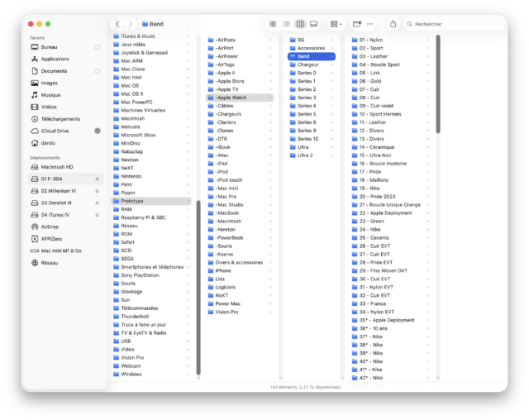Click the Share icon in toolbar
Image resolution: width=529 pixels, height=420 pixels.
tap(393, 24)
